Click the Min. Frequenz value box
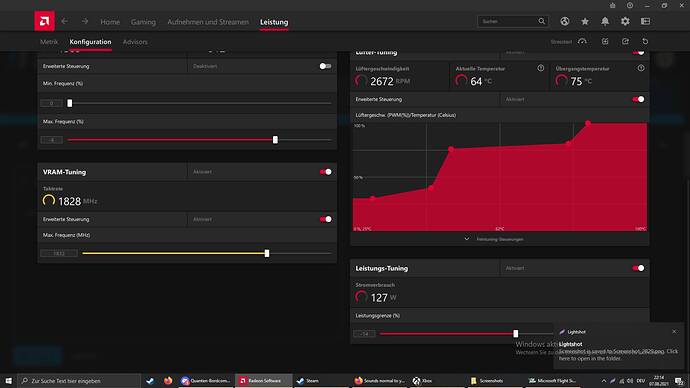This screenshot has height=388, width=690. pos(51,103)
